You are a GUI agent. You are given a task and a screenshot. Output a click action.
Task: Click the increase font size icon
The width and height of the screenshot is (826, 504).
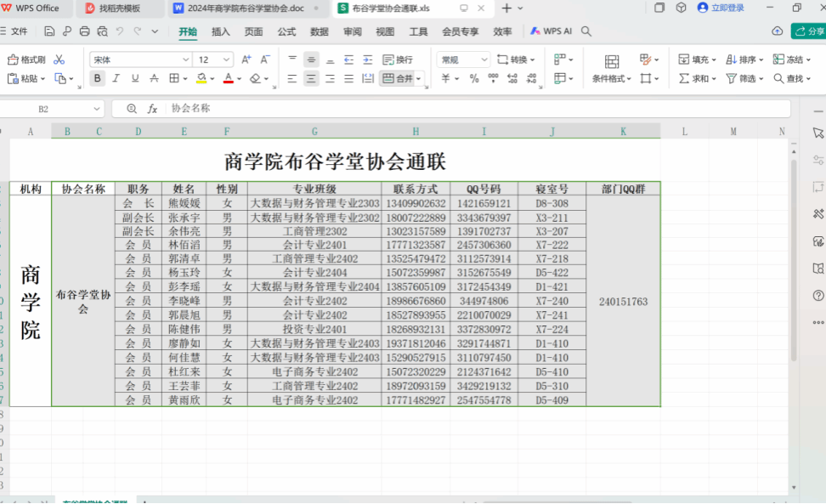(246, 59)
